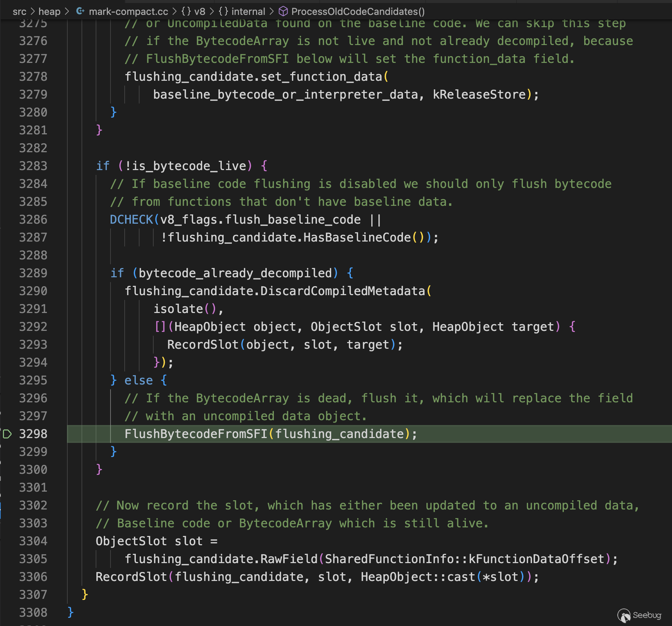672x626 pixels.
Task: Click ObjectSlot declaration on line 3304
Action: tap(131, 541)
